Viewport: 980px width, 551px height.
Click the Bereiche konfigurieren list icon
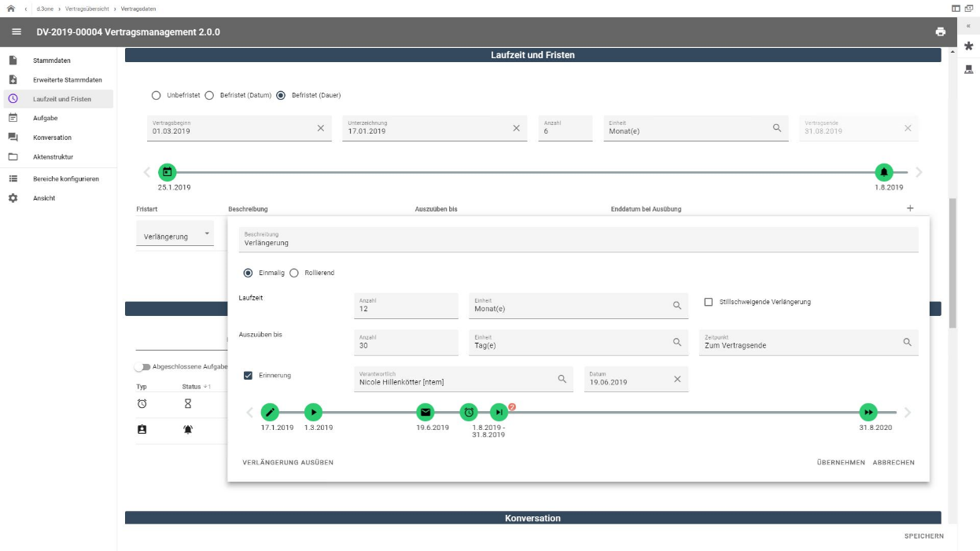(13, 178)
